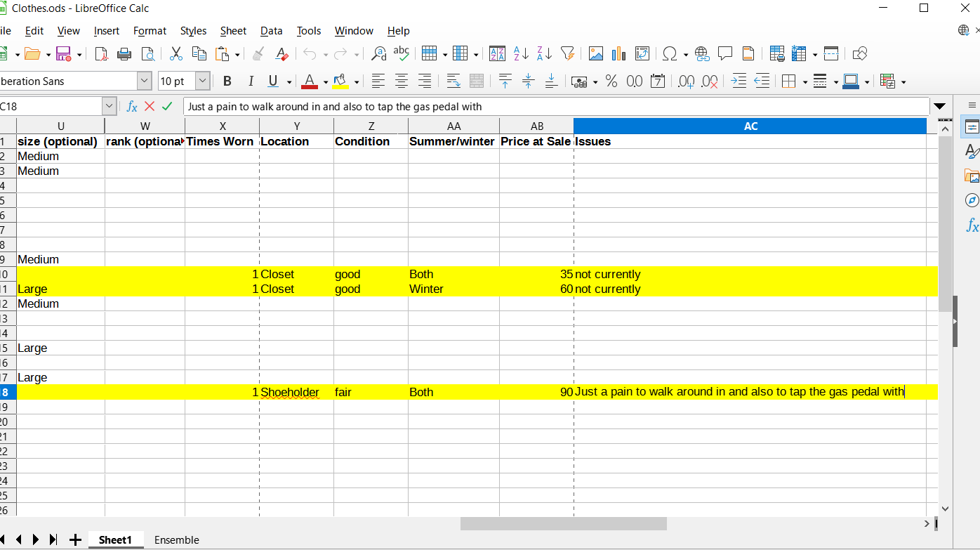
Task: Open the font size dropdown
Action: pos(203,81)
